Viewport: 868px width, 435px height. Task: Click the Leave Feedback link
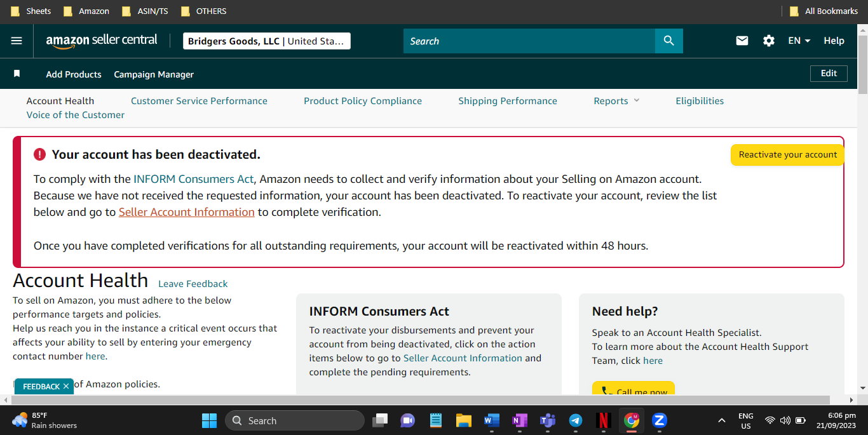193,284
